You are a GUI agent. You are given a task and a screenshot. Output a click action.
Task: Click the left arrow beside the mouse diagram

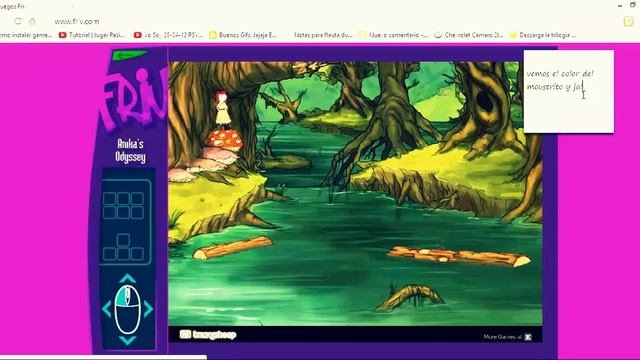(x=107, y=309)
